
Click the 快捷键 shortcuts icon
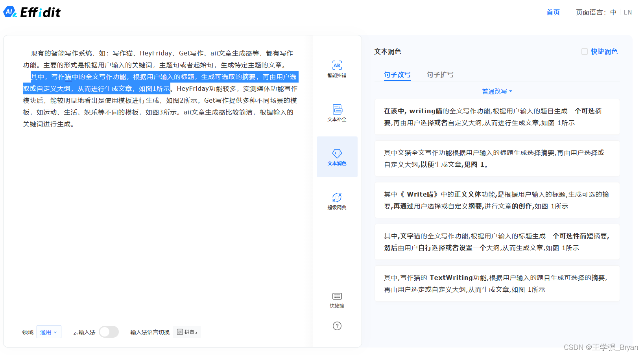[337, 300]
